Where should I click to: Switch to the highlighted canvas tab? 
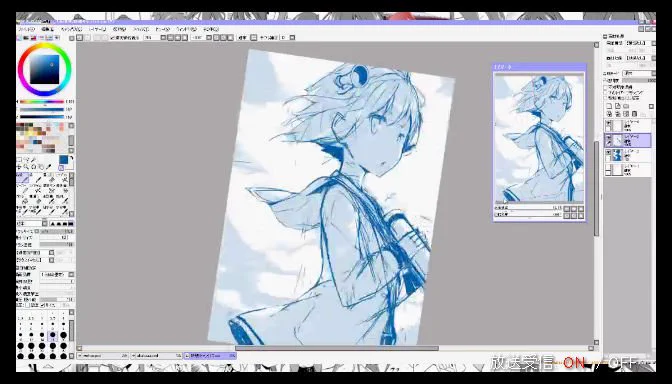[x=210, y=356]
